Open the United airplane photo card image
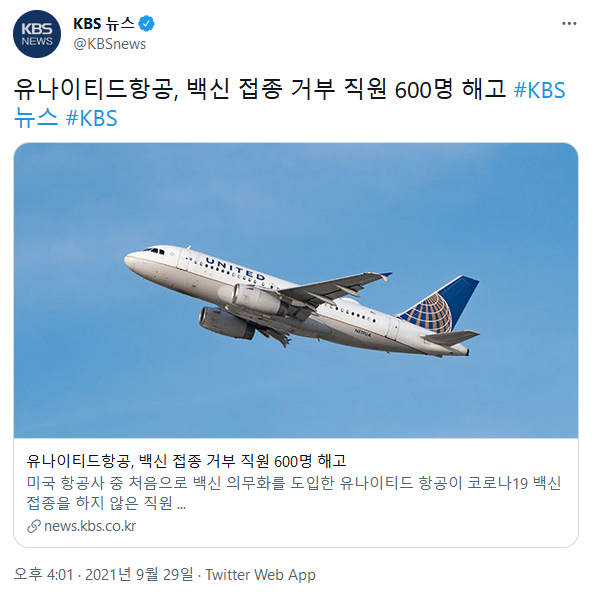This screenshot has width=595, height=597. (296, 291)
